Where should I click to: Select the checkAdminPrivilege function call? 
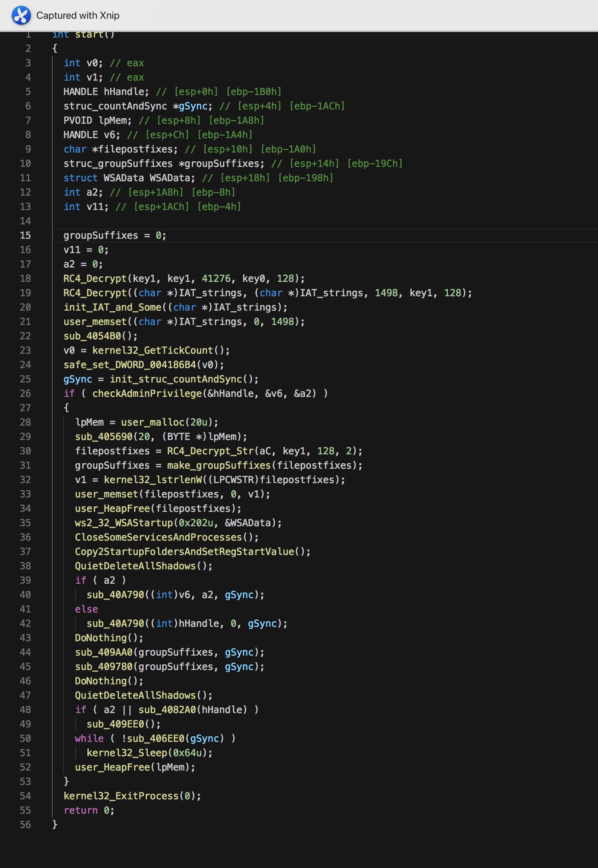point(147,394)
